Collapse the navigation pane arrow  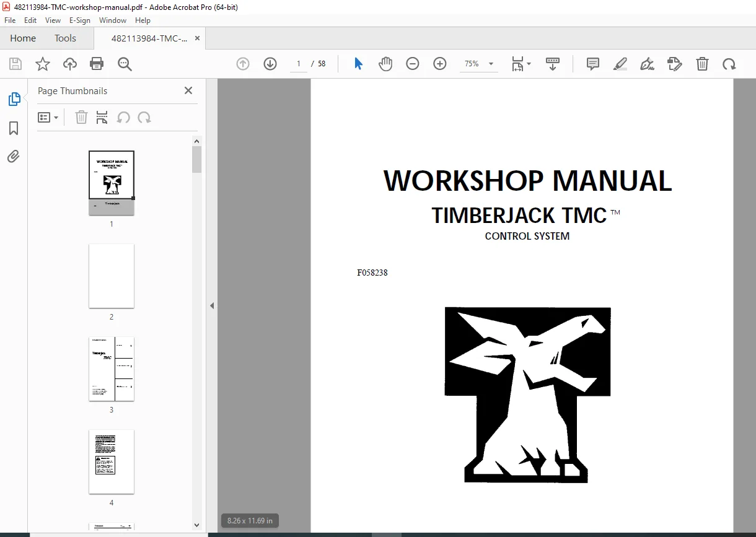coord(212,305)
